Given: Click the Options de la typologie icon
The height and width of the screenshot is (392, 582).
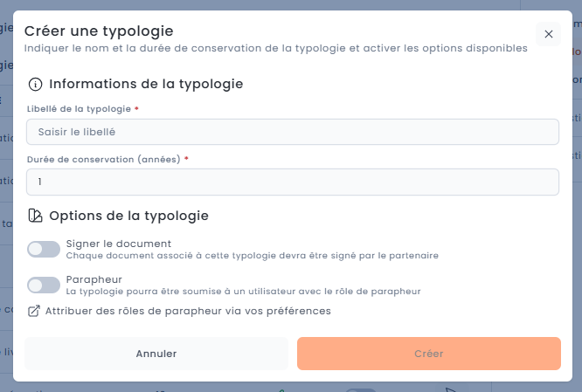Looking at the screenshot, I should point(35,216).
